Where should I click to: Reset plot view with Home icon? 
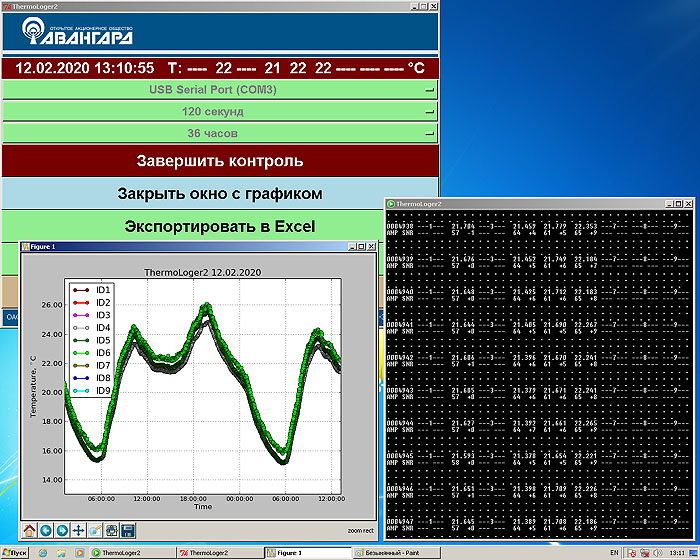point(29,531)
